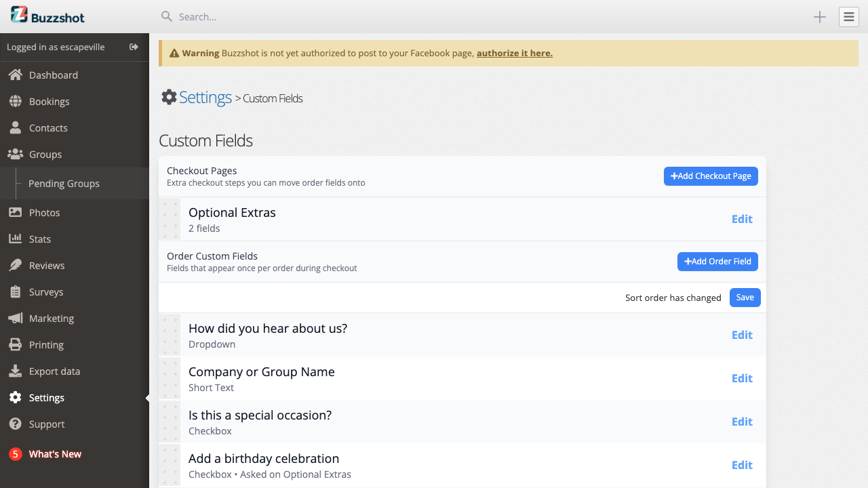Click the What's New badge 5
This screenshot has height=488, width=868.
(x=15, y=454)
